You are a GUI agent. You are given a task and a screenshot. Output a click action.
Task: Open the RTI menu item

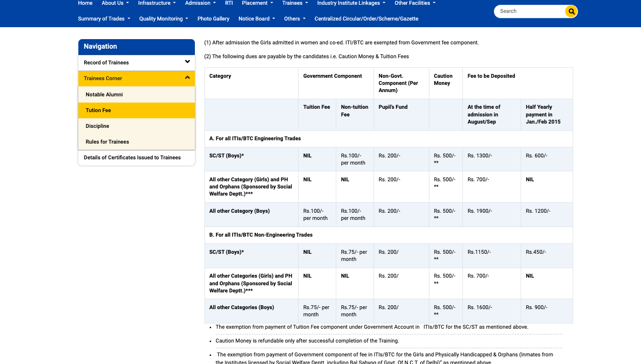(229, 3)
